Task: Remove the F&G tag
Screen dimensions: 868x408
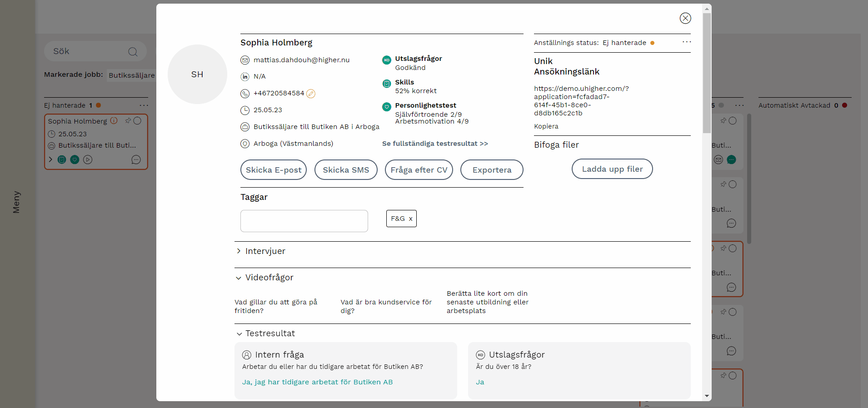Action: pos(410,219)
